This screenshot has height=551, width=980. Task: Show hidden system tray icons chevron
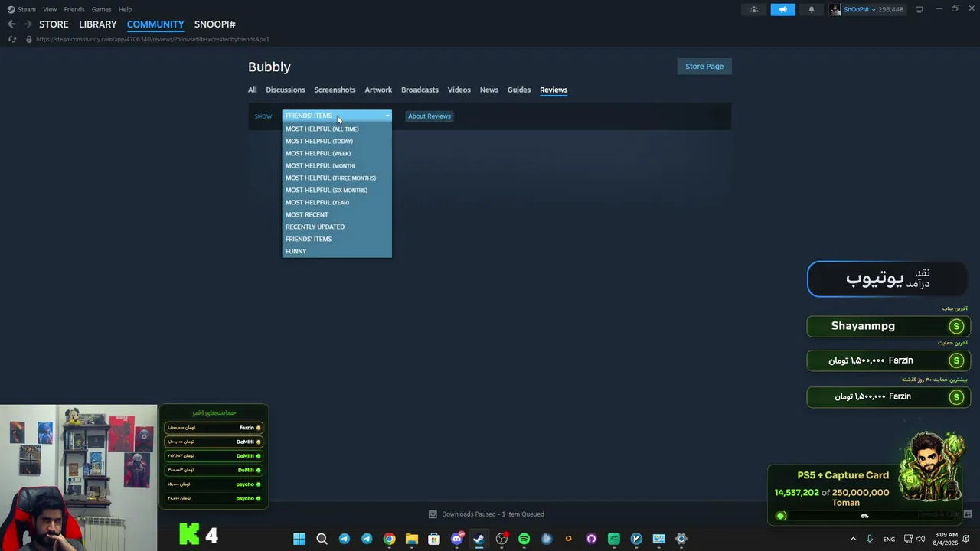pyautogui.click(x=854, y=539)
